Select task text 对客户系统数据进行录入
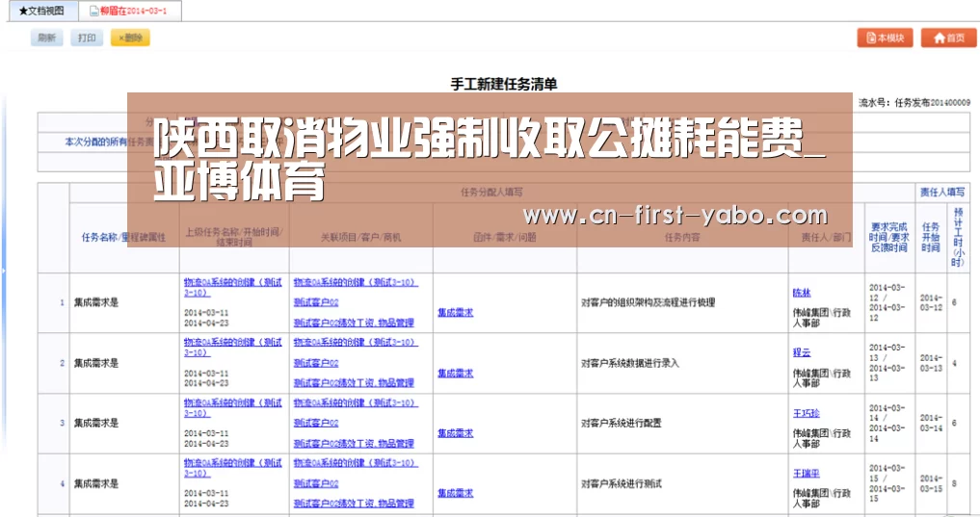Screen dimensions: 980x517 [x=630, y=363]
